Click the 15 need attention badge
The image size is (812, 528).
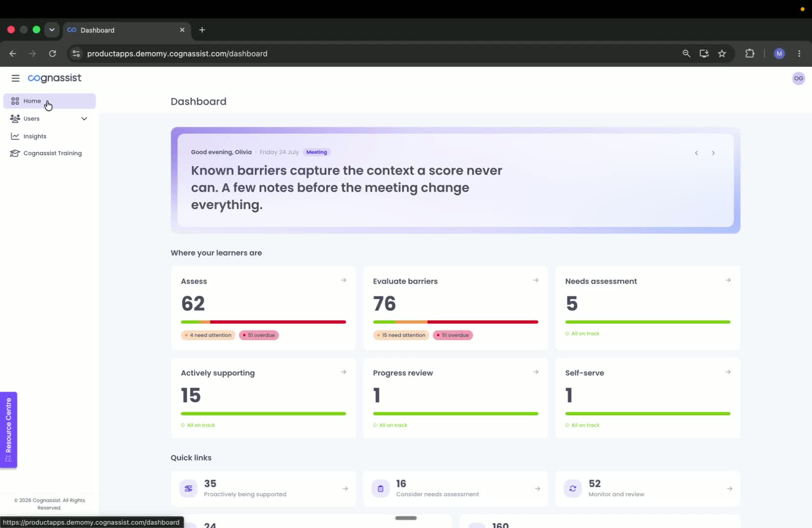[401, 335]
